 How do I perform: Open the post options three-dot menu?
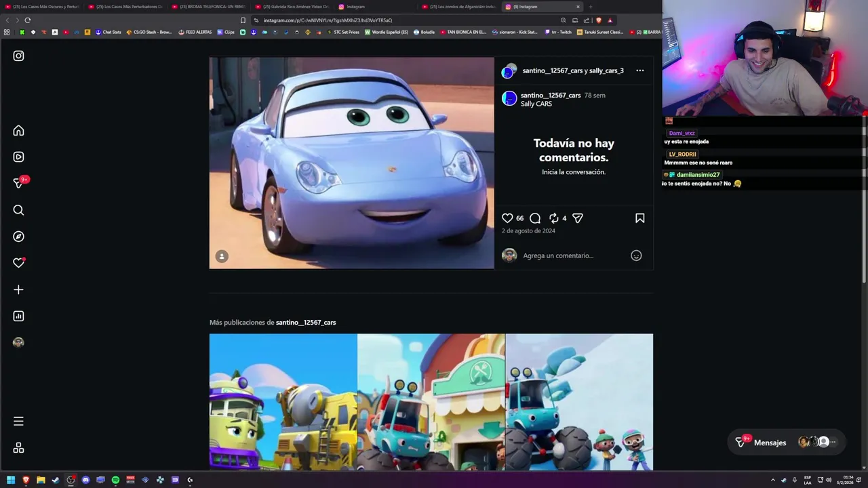click(x=639, y=70)
